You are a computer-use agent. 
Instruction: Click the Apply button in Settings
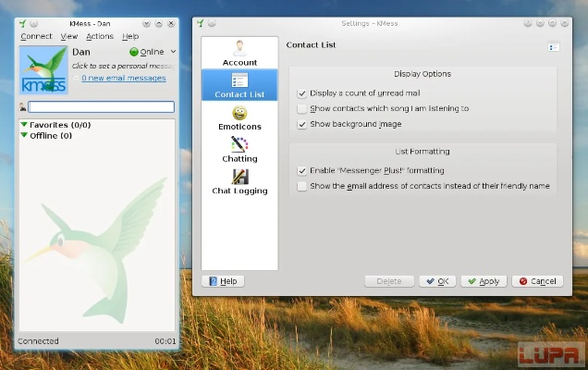(x=483, y=281)
